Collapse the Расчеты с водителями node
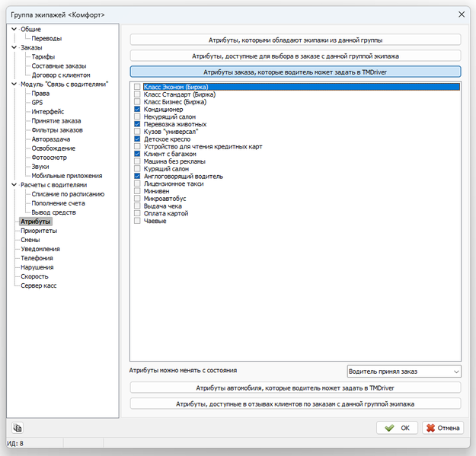Image resolution: width=476 pixels, height=456 pixels. pyautogui.click(x=14, y=185)
